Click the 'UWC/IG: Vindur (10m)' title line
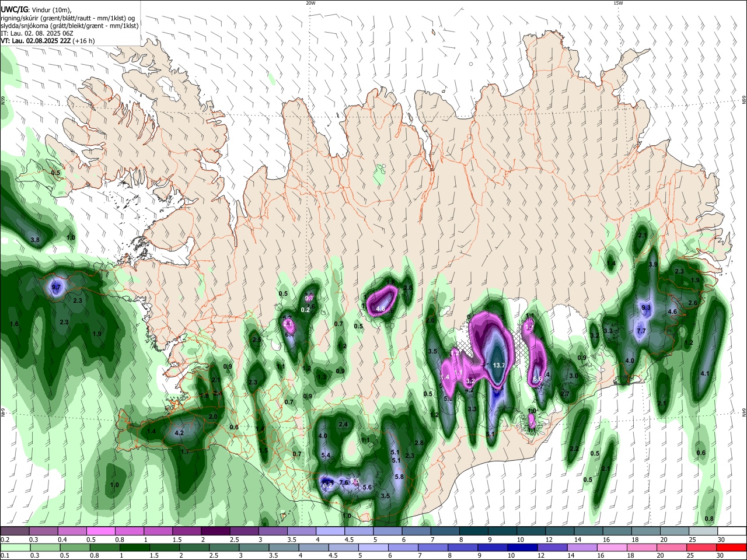The width and height of the screenshot is (747, 560). pos(36,10)
